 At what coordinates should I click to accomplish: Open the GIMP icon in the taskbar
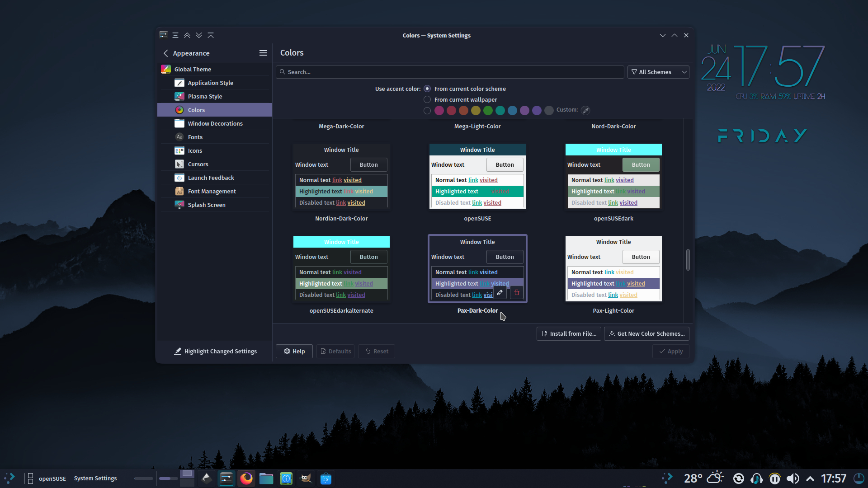[x=306, y=478]
